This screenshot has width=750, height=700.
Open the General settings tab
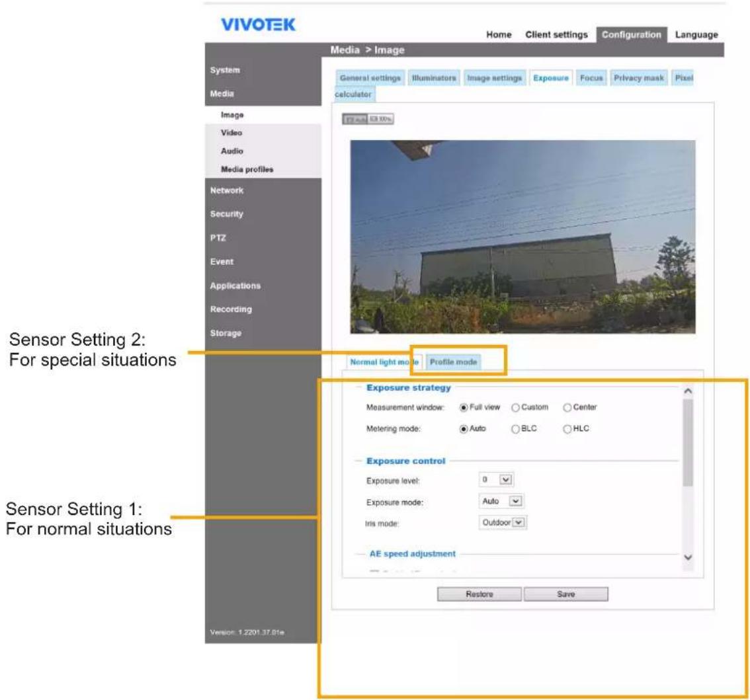point(370,78)
